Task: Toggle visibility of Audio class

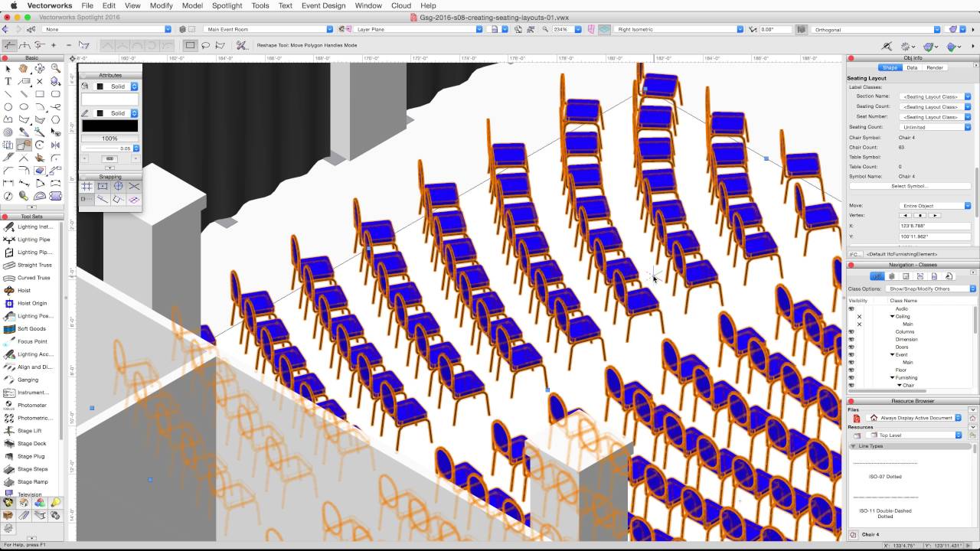Action: point(851,308)
